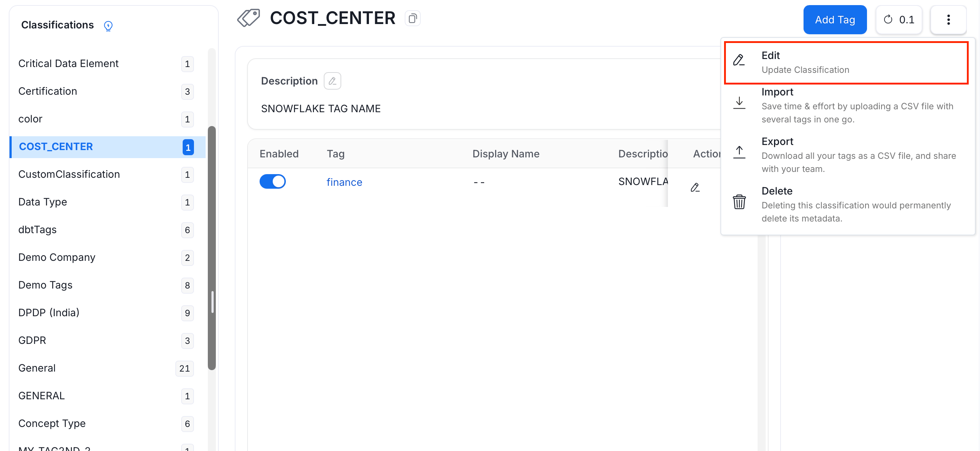Select the uppercase GENERAL classification
980x451 pixels.
[x=107, y=396]
